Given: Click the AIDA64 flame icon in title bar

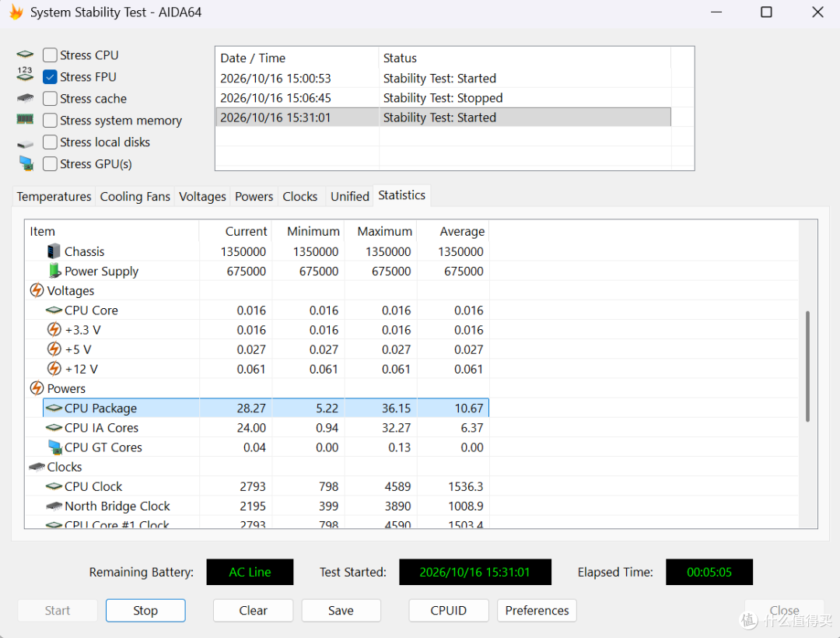Looking at the screenshot, I should (16, 12).
